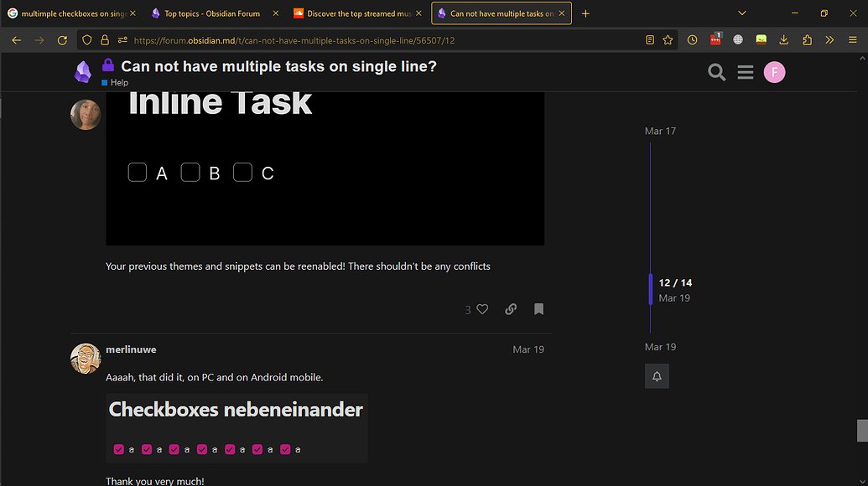This screenshot has height=486, width=868.
Task: Open the forum search
Action: tap(716, 72)
